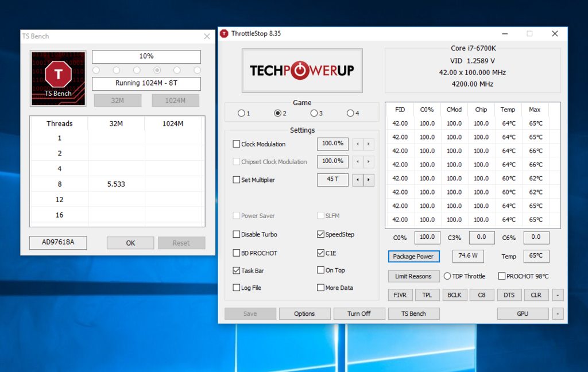
Task: Click the Turn Off button
Action: [359, 314]
